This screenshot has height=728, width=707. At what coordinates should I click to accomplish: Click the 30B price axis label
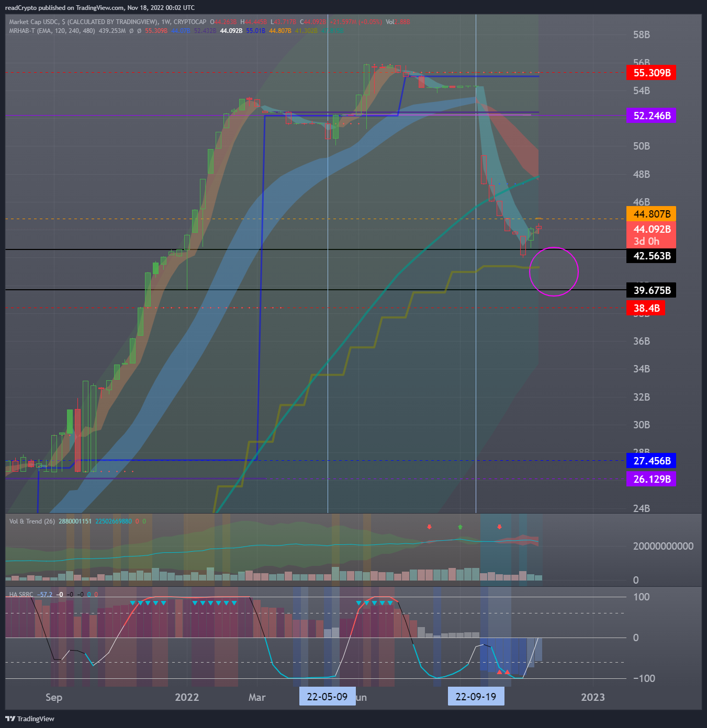coord(642,425)
